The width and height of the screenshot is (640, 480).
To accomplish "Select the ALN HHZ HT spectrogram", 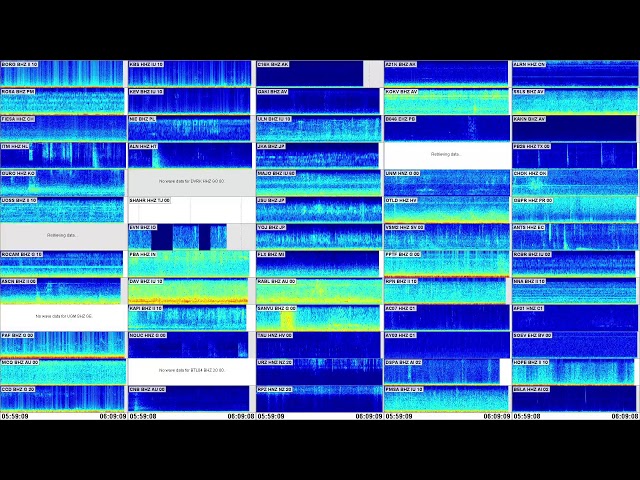I will click(190, 155).
